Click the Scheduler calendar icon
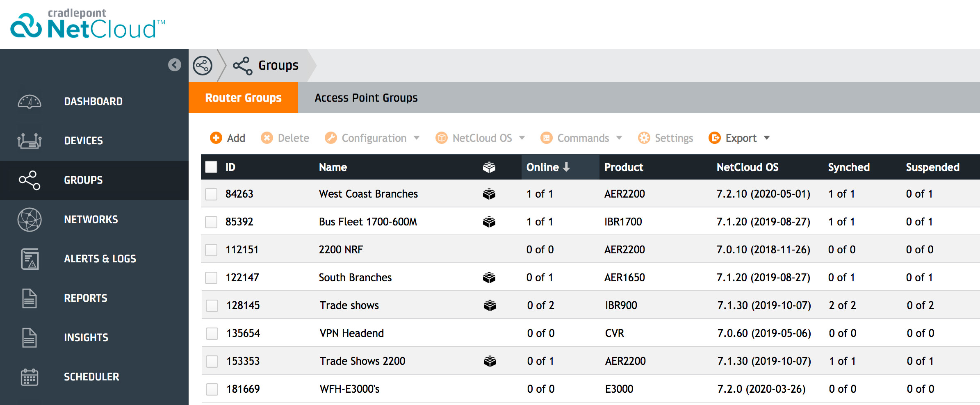 30,377
